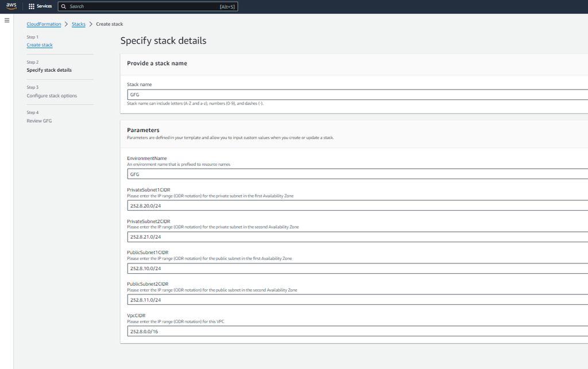Open the Stacks breadcrumb link
This screenshot has height=369, width=588.
[78, 24]
